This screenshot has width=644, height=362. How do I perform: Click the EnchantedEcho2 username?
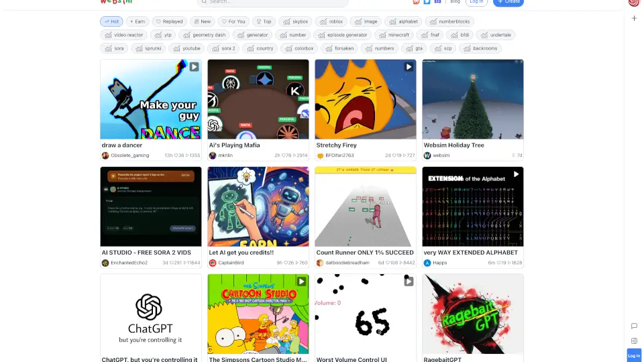point(129,263)
